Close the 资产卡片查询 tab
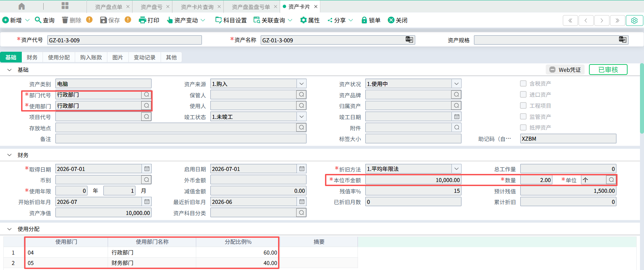644x270 pixels. pyautogui.click(x=219, y=6)
